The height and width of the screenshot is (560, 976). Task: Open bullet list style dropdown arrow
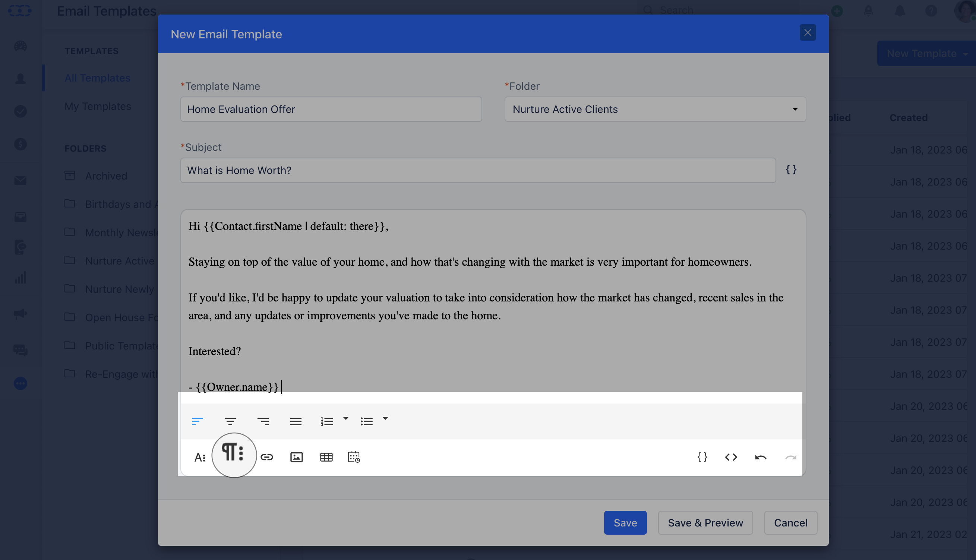pos(385,418)
